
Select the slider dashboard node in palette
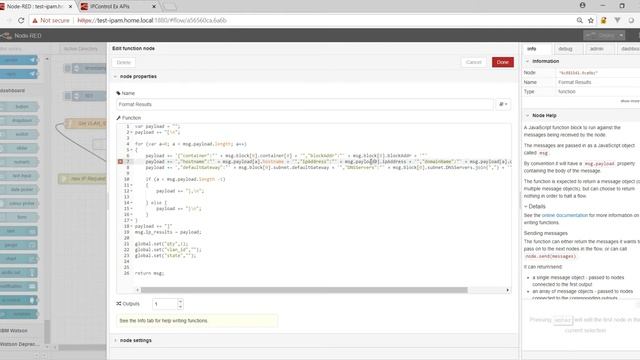coord(19,148)
